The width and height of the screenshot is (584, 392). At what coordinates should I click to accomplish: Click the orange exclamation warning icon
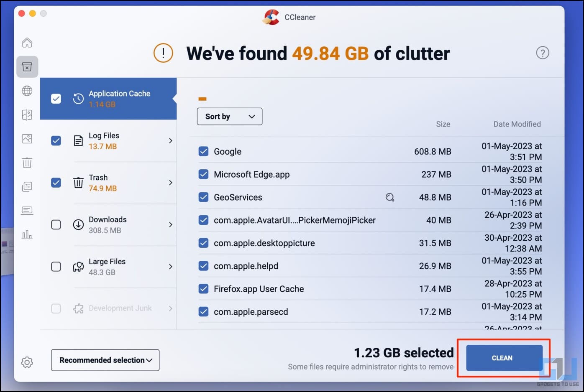[163, 53]
